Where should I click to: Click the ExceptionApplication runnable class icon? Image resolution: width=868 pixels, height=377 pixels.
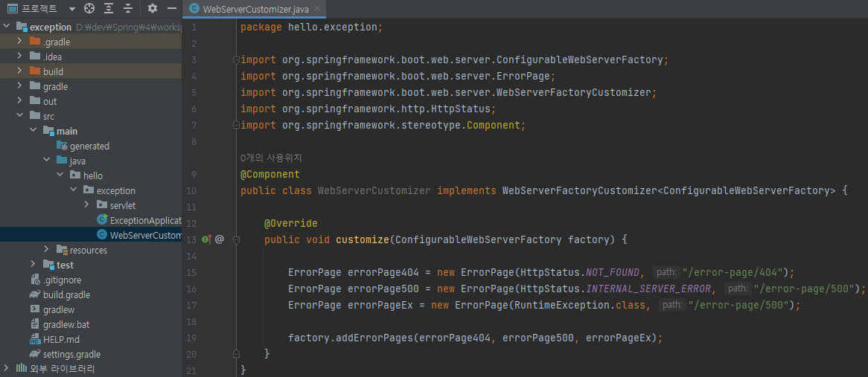[x=102, y=220]
